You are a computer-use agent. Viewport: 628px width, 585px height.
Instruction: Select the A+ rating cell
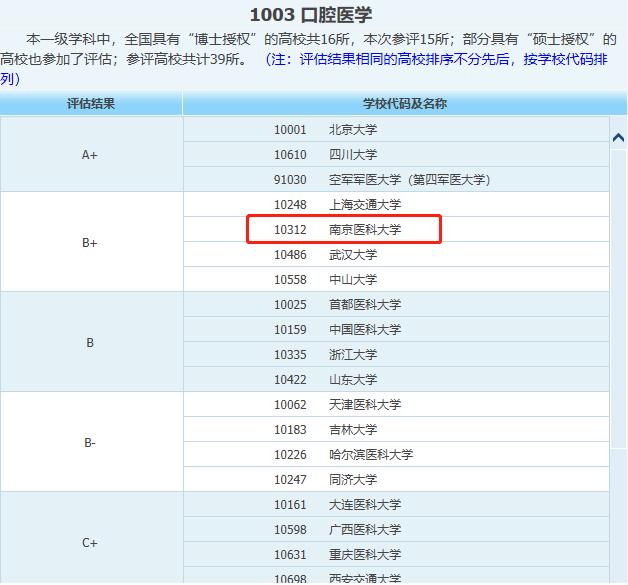91,154
